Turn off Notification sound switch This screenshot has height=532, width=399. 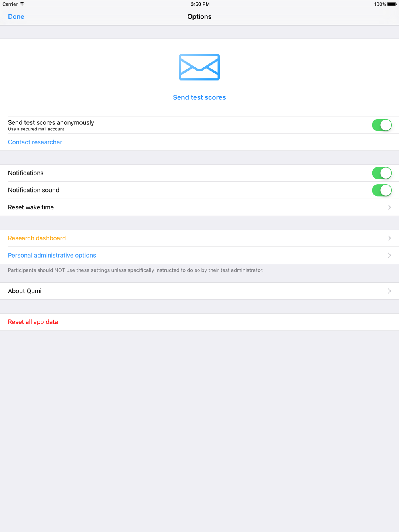pyautogui.click(x=382, y=190)
